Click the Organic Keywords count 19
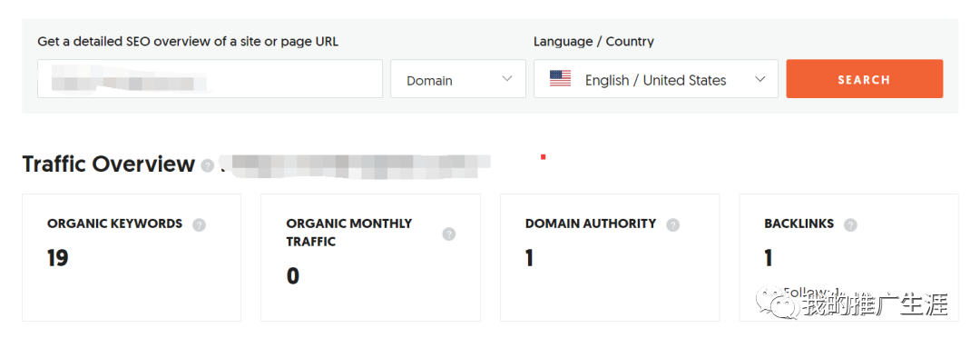The image size is (980, 348). click(x=57, y=258)
